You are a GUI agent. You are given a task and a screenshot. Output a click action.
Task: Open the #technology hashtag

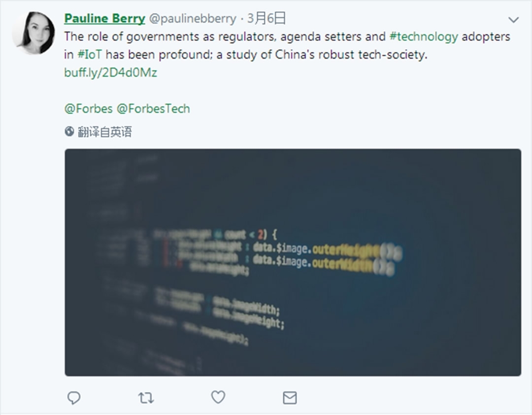(x=424, y=36)
